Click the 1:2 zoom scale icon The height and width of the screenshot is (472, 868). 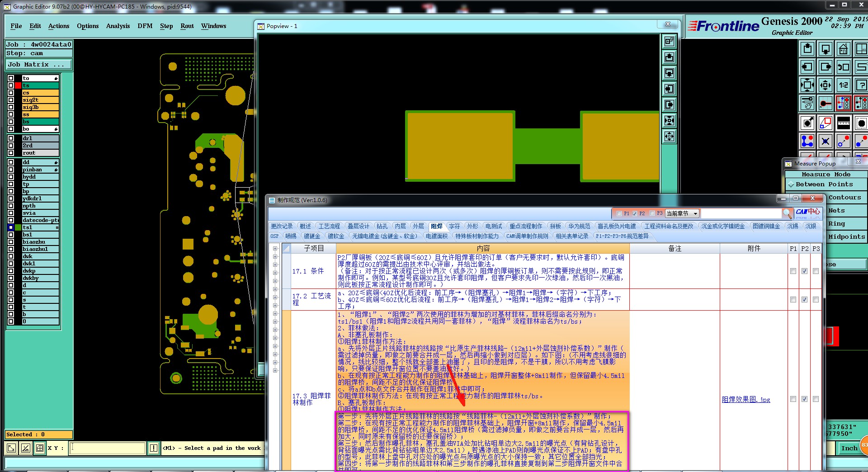coord(843,85)
